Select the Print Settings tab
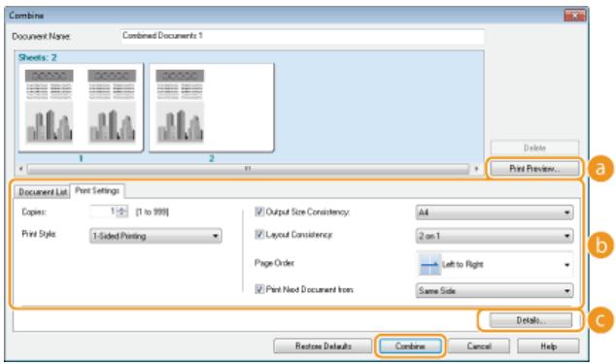This screenshot has height=364, width=616. pyautogui.click(x=97, y=190)
